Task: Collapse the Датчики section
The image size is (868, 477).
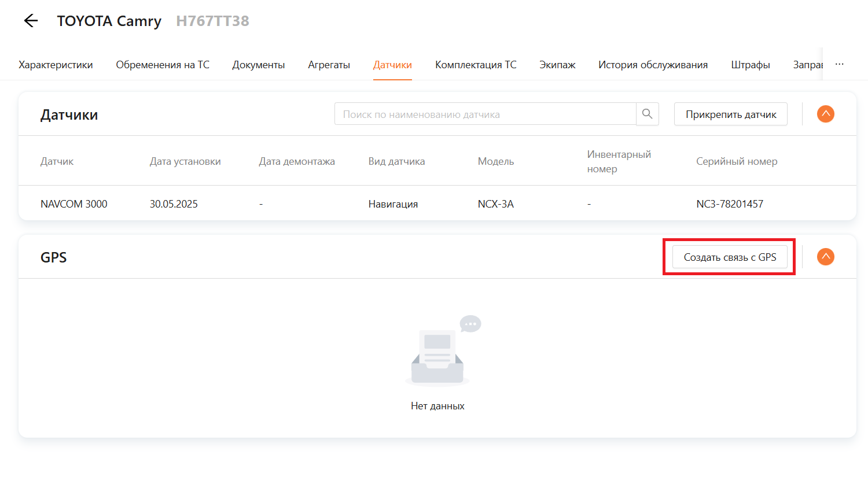Action: tap(825, 114)
